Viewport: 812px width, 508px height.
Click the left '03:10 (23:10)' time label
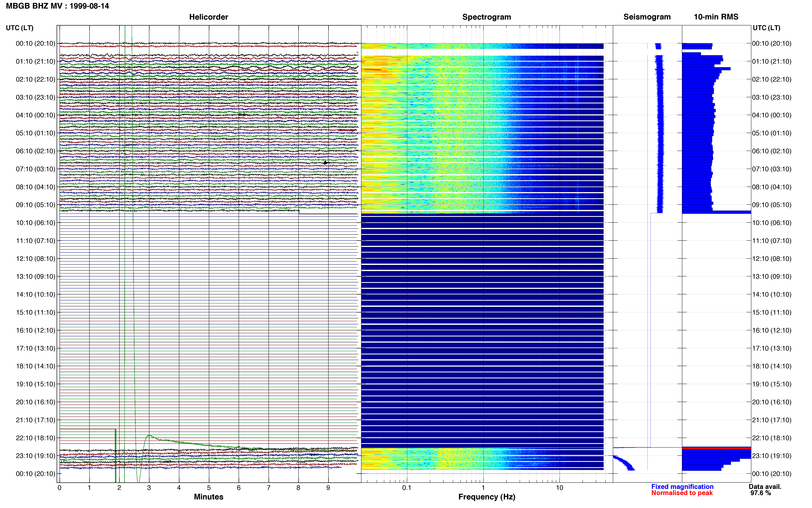[x=36, y=97]
